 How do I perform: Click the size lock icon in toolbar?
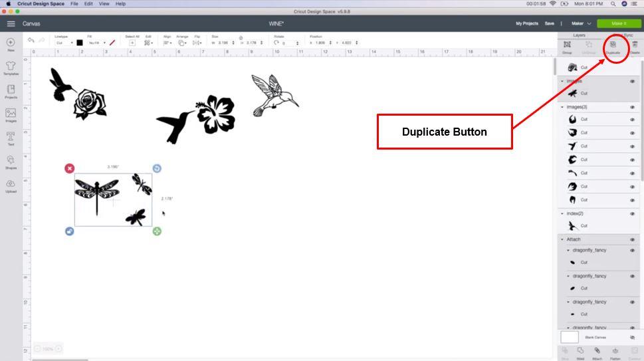point(241,38)
